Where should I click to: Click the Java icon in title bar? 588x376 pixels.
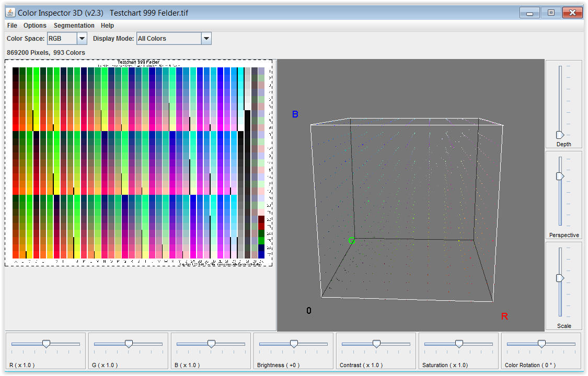click(x=11, y=12)
